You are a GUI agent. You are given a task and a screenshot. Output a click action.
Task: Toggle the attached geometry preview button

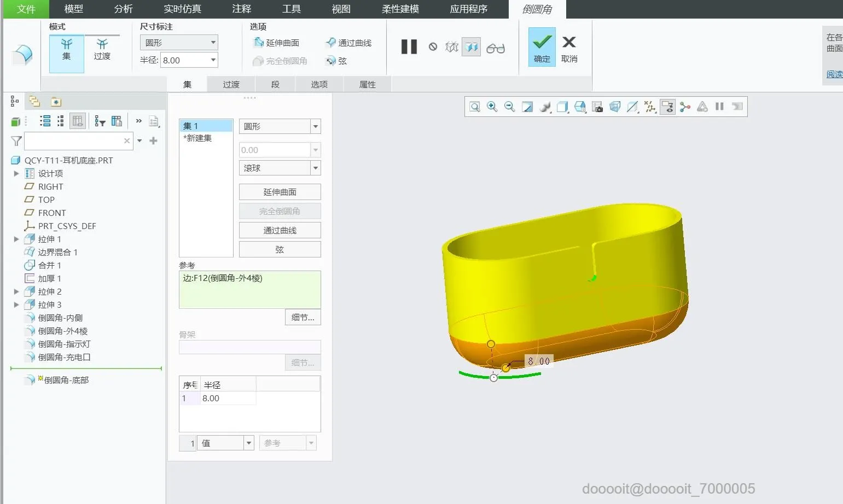coord(471,48)
